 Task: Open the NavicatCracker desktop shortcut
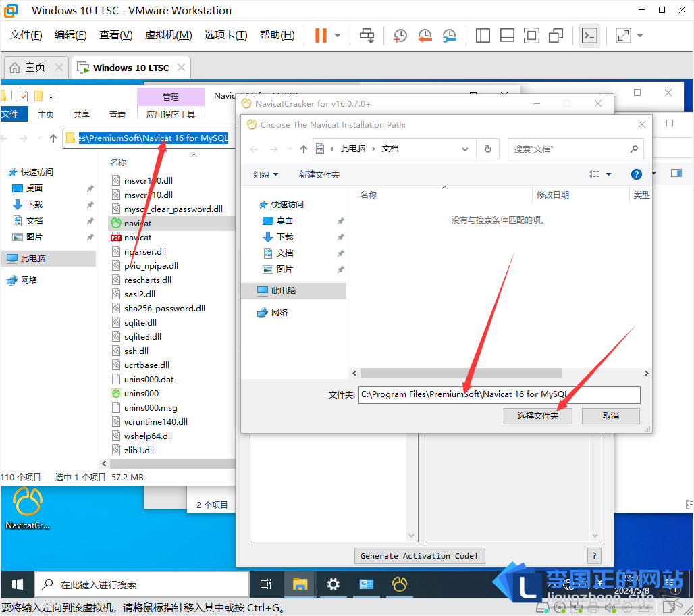pos(28,508)
